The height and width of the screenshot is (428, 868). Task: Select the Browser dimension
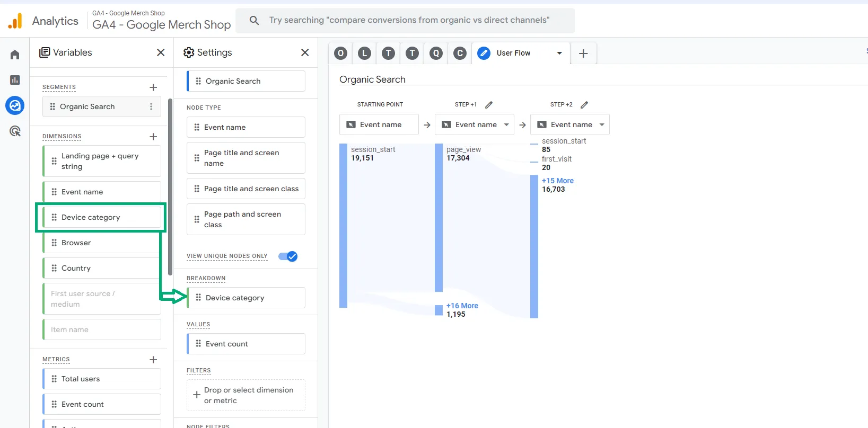[x=102, y=243]
